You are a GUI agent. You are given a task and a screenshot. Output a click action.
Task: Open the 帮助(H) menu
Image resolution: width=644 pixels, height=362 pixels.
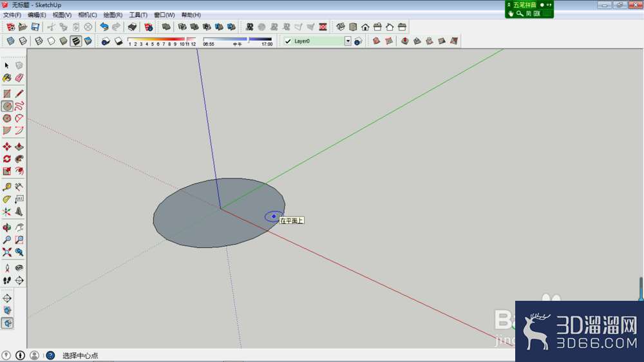191,15
